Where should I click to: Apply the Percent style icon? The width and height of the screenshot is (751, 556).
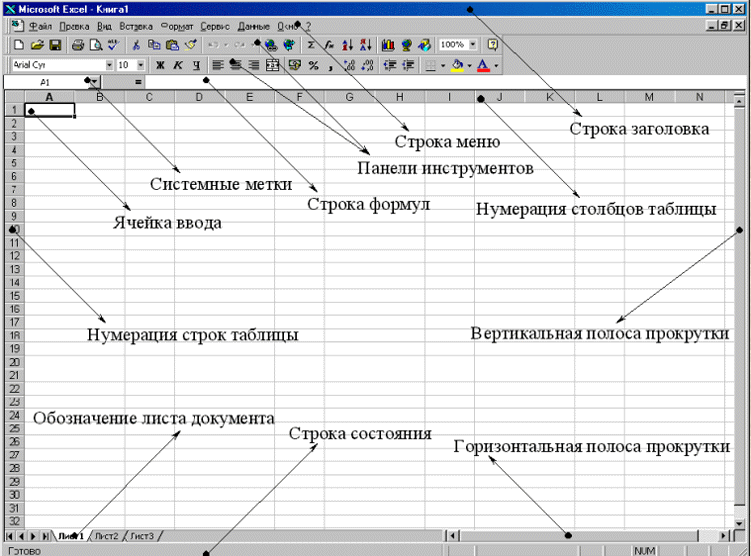pos(313,65)
